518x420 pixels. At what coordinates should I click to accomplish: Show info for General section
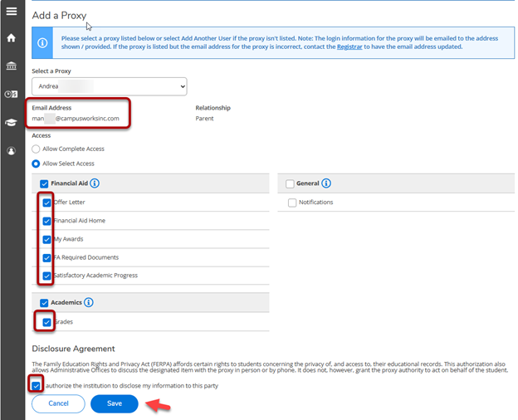[326, 183]
